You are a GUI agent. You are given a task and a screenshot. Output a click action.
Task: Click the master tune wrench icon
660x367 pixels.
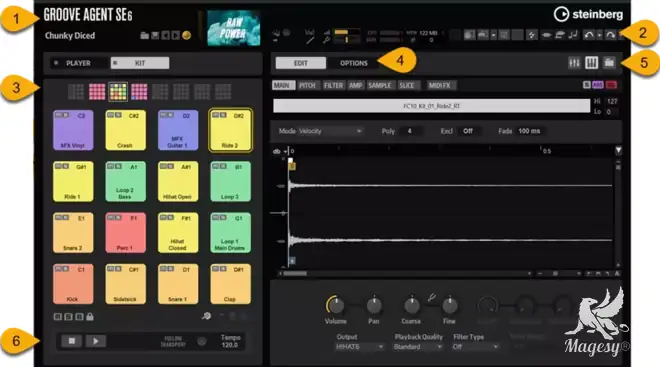click(x=327, y=40)
